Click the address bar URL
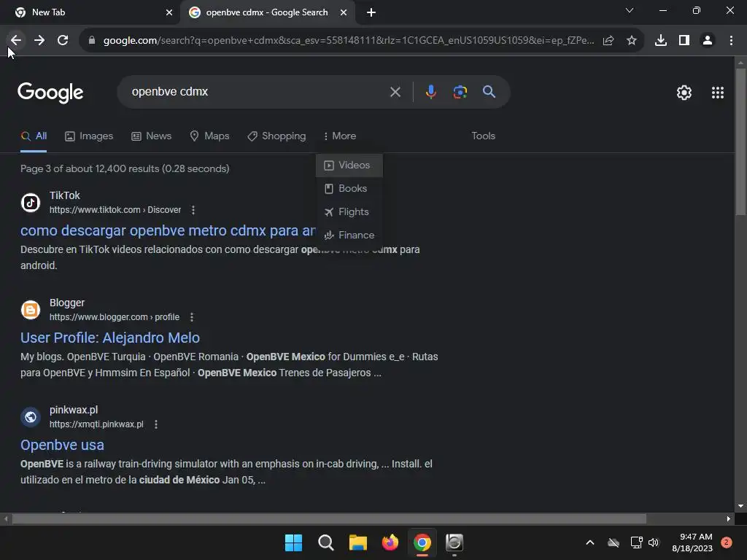747x560 pixels. (x=348, y=41)
